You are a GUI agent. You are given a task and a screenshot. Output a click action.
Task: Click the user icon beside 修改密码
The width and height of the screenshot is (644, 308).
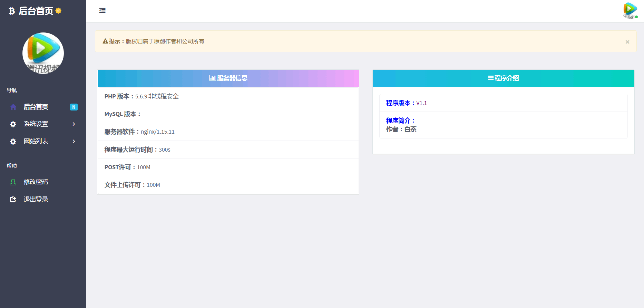13,182
